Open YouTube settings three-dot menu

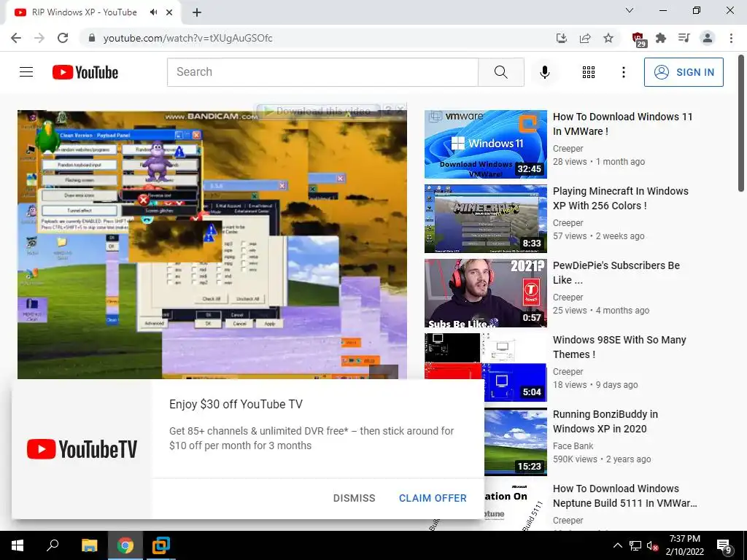coord(624,72)
